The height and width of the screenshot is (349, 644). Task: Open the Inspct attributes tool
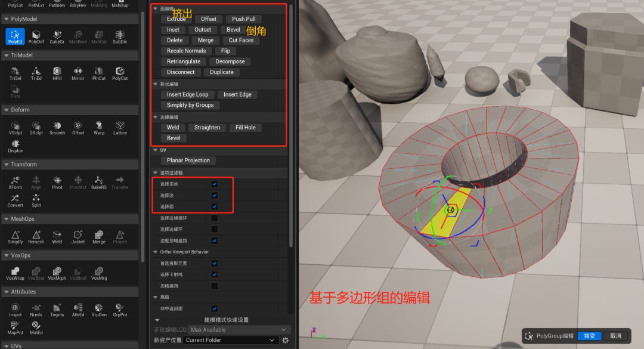point(15,310)
